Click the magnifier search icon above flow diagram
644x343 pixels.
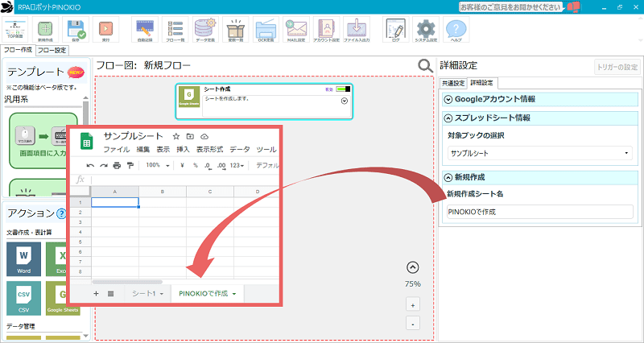click(x=425, y=66)
